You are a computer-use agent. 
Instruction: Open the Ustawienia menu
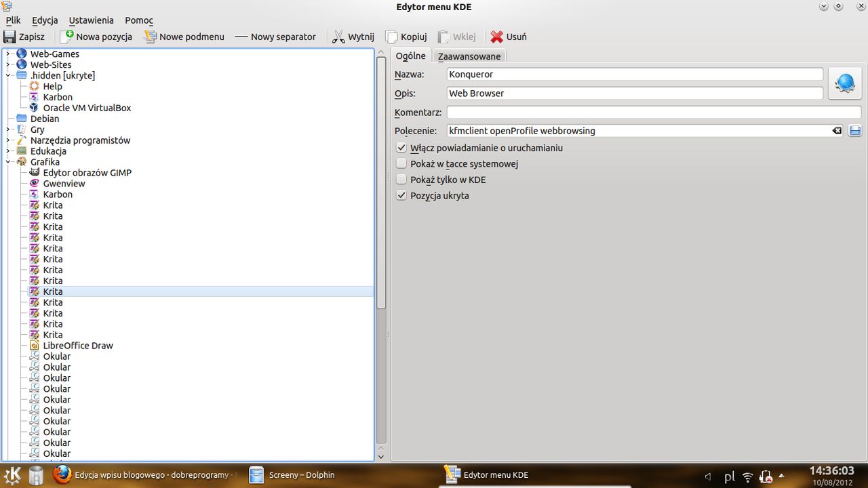pos(91,20)
